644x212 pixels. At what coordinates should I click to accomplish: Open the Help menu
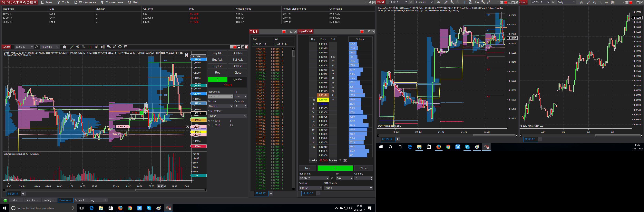134,2
